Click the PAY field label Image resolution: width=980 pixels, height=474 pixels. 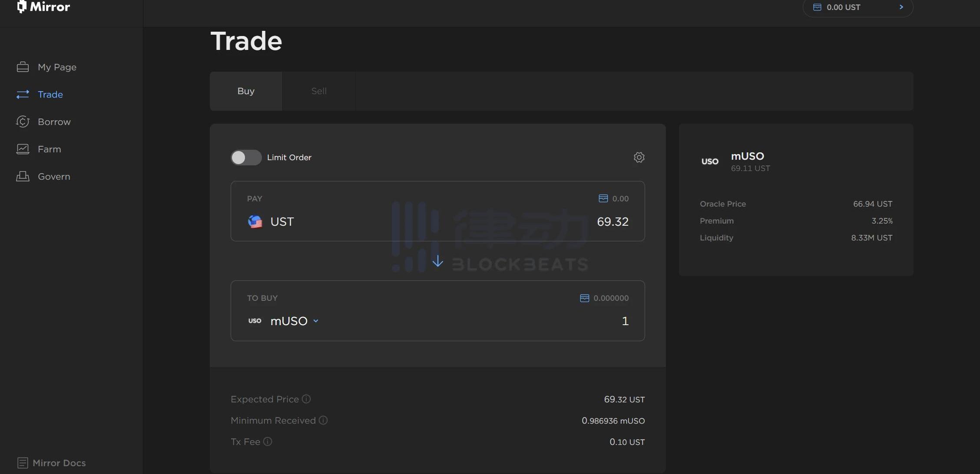[x=255, y=198]
